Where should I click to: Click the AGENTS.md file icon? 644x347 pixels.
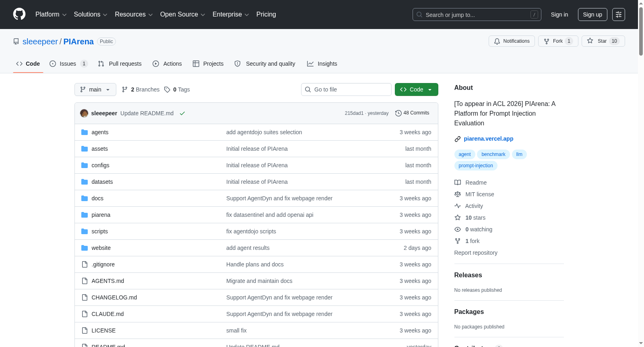point(85,281)
